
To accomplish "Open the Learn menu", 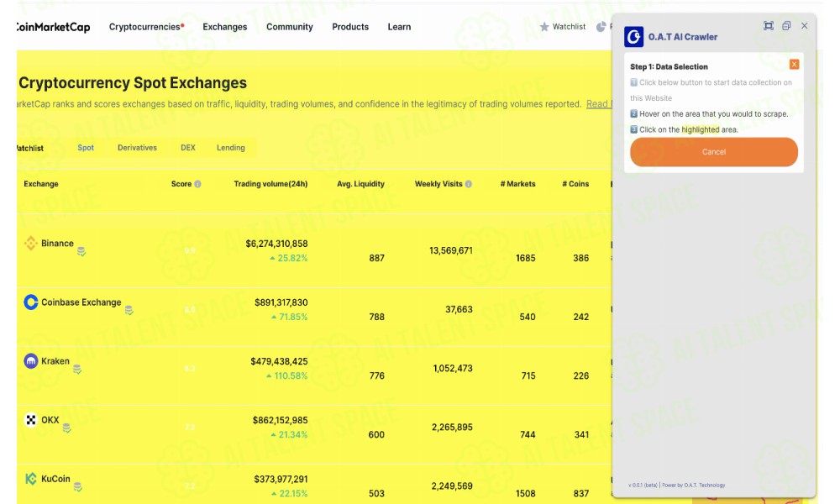I will tap(399, 27).
